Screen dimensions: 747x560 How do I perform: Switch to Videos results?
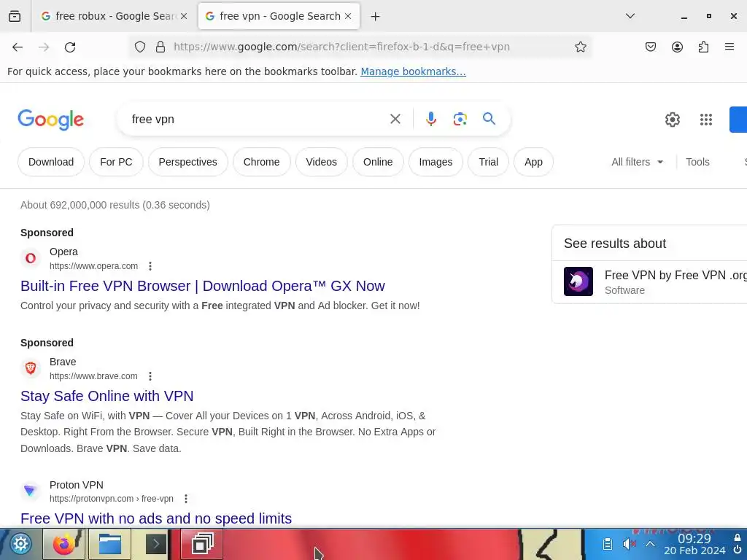(x=322, y=162)
